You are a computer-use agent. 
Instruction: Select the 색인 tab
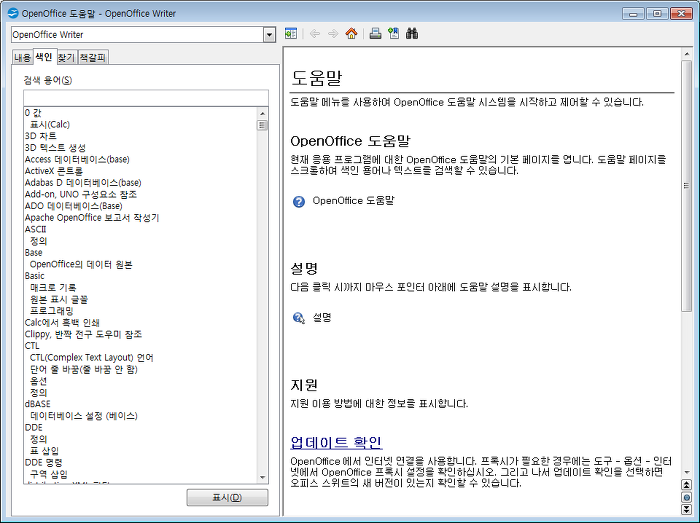click(44, 57)
